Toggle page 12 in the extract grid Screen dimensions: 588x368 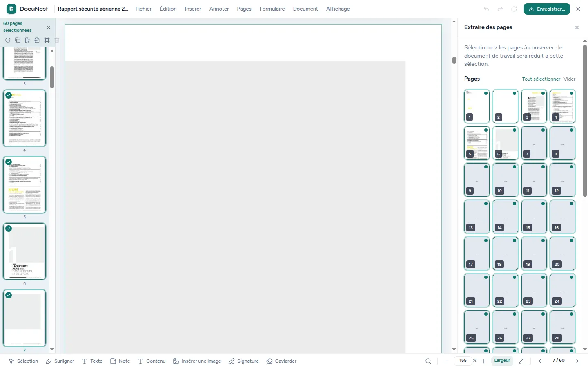point(563,180)
